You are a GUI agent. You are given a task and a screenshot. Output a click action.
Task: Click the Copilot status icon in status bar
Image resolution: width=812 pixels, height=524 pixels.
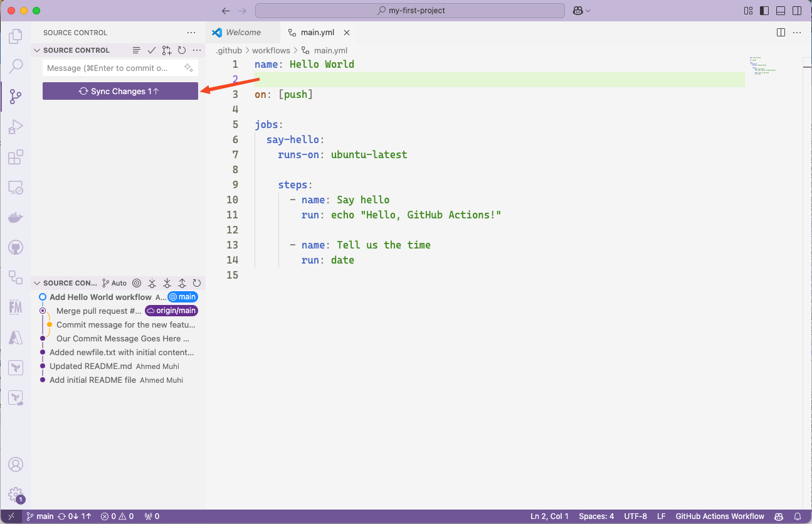pos(778,516)
